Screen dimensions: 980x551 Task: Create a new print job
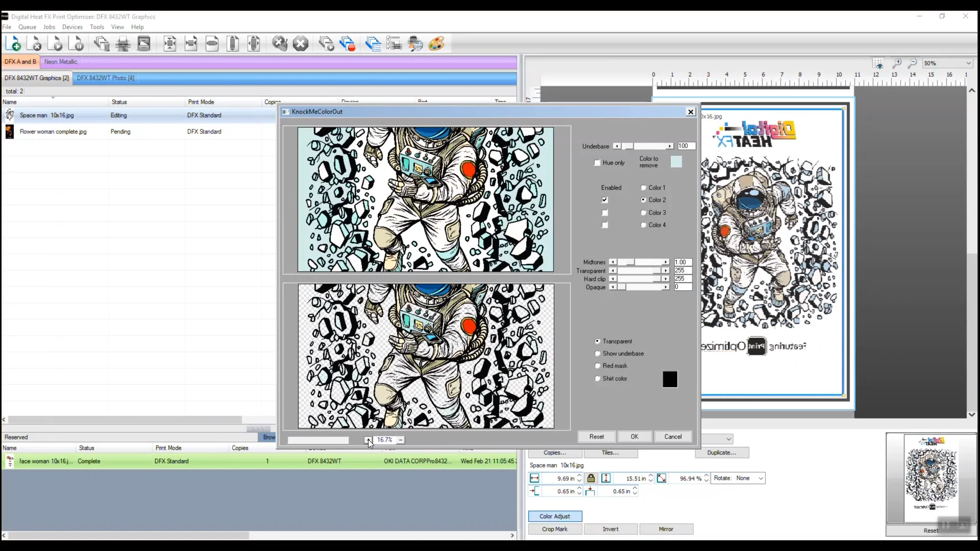click(14, 43)
